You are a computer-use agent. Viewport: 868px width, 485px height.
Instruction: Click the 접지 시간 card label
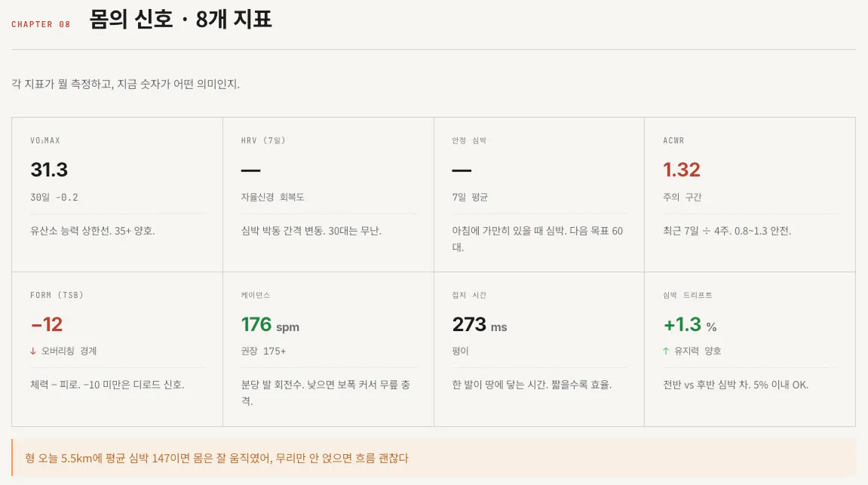coord(469,295)
